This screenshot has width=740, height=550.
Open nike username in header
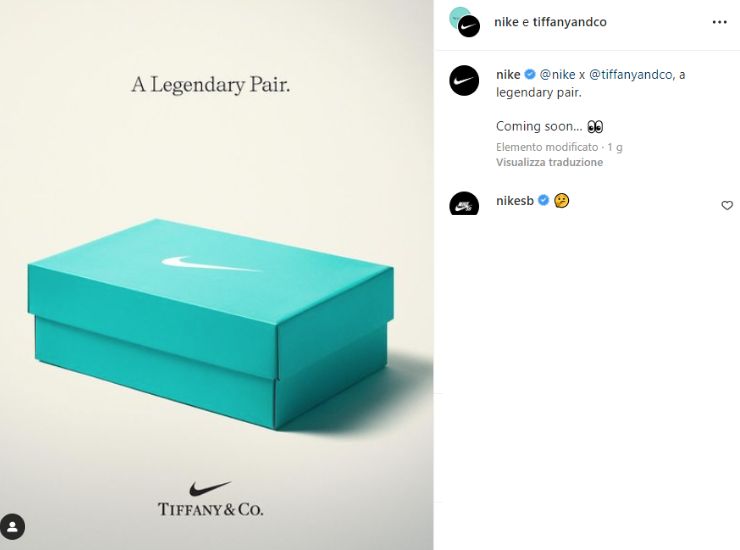pyautogui.click(x=506, y=22)
